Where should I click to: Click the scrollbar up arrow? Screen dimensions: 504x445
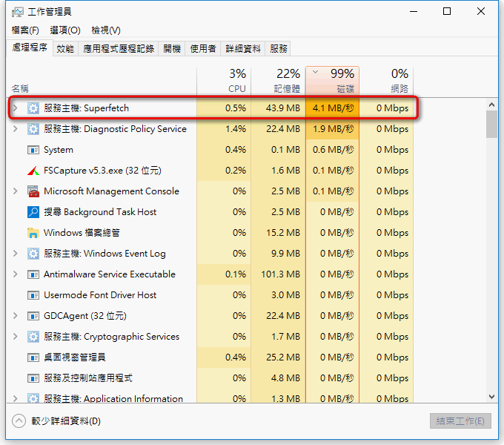click(491, 105)
